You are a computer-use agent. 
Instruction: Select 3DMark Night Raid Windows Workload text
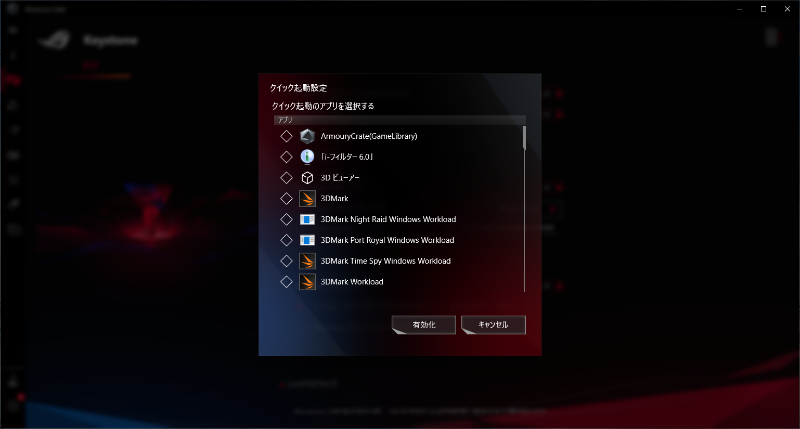[x=388, y=219]
